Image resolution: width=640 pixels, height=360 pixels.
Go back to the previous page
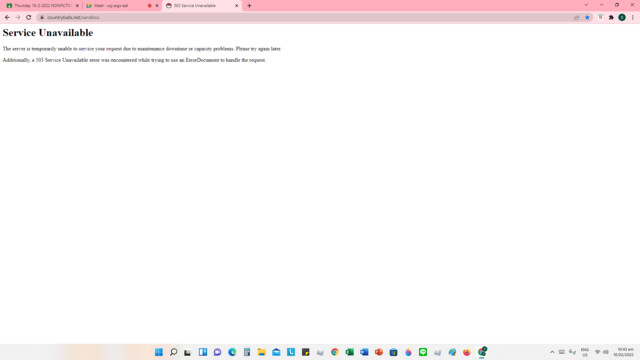[7, 18]
